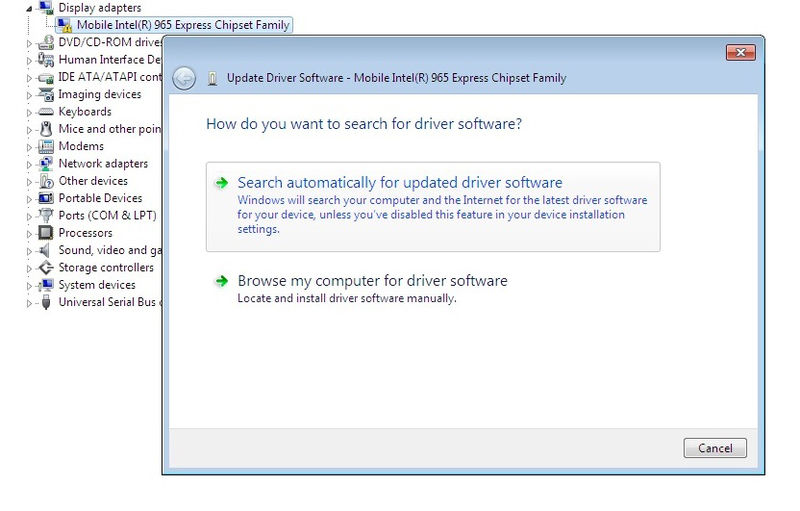Viewport: 800px width, 511px height.
Task: Expand the Human Interface Devices node
Action: [29, 61]
